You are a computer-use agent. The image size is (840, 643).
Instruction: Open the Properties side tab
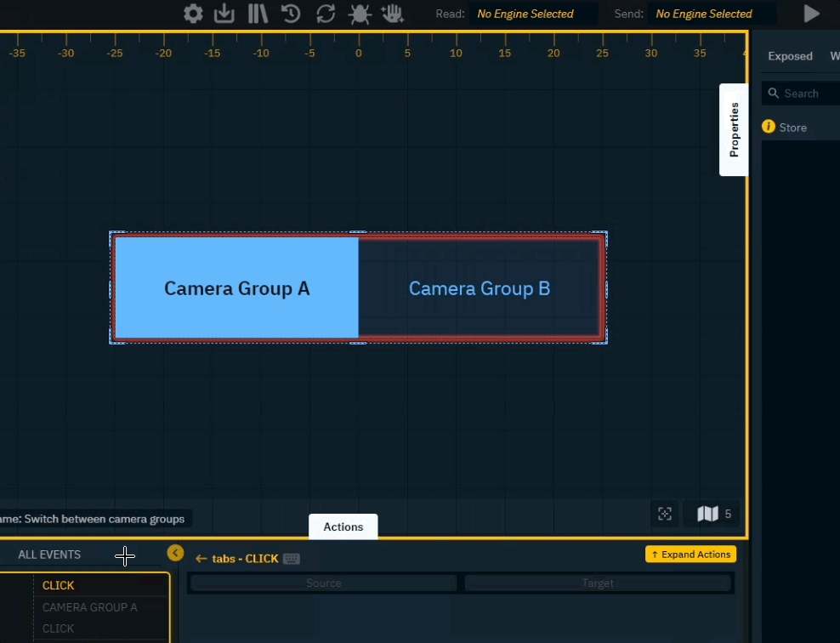733,129
